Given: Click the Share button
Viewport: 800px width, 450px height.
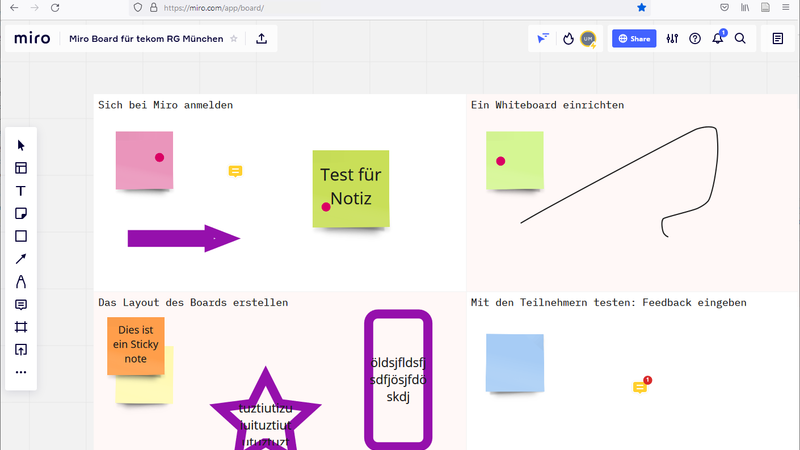Looking at the screenshot, I should point(634,38).
